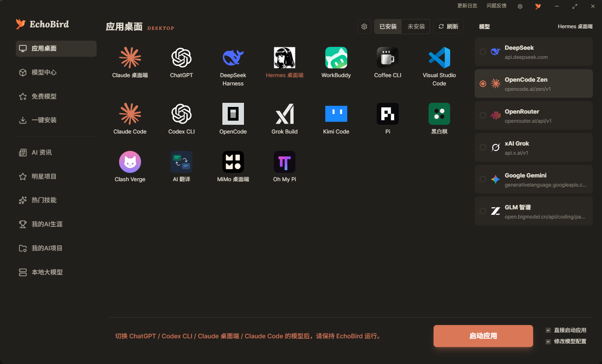
Task: Select the GLM 智谱 model radio button
Action: click(x=483, y=211)
